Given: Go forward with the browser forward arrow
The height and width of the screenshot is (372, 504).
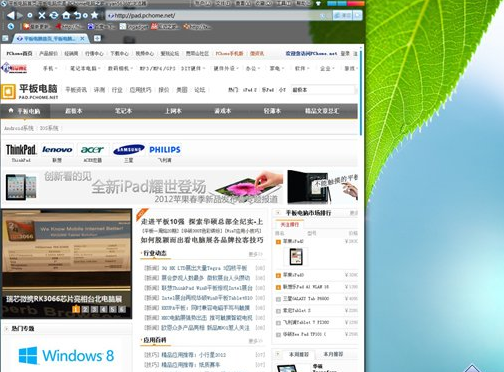Looking at the screenshot, I should click(x=20, y=15).
